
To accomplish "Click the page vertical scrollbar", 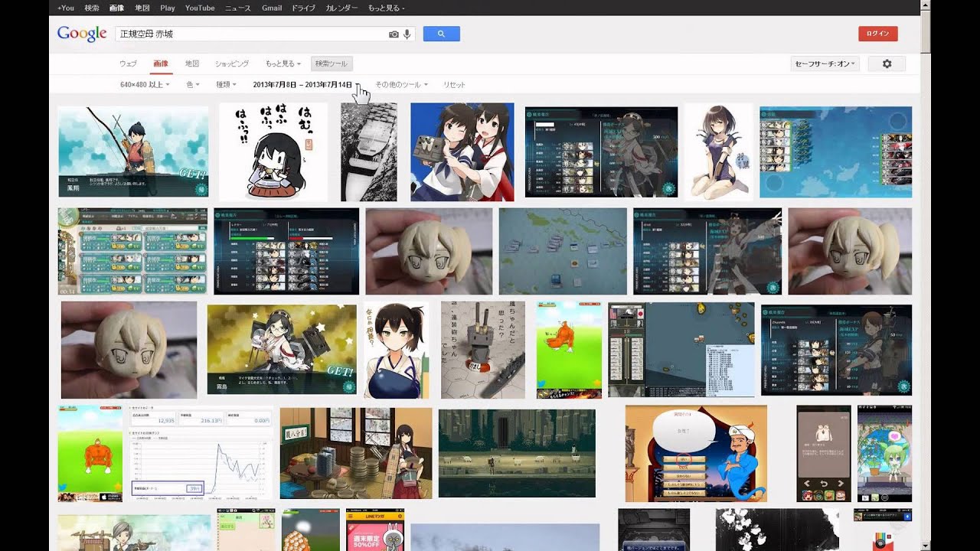I will point(926,275).
